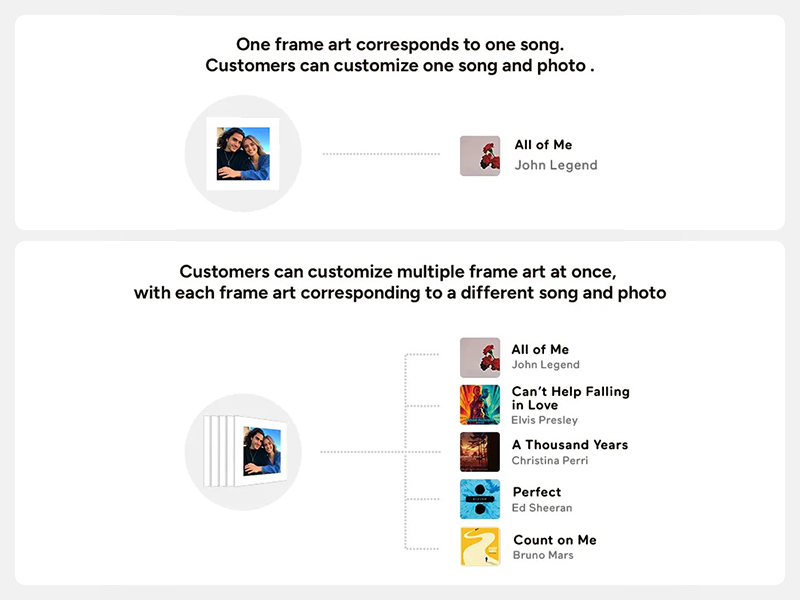Click the Bruno Mars artist name
The height and width of the screenshot is (600, 800).
(543, 555)
